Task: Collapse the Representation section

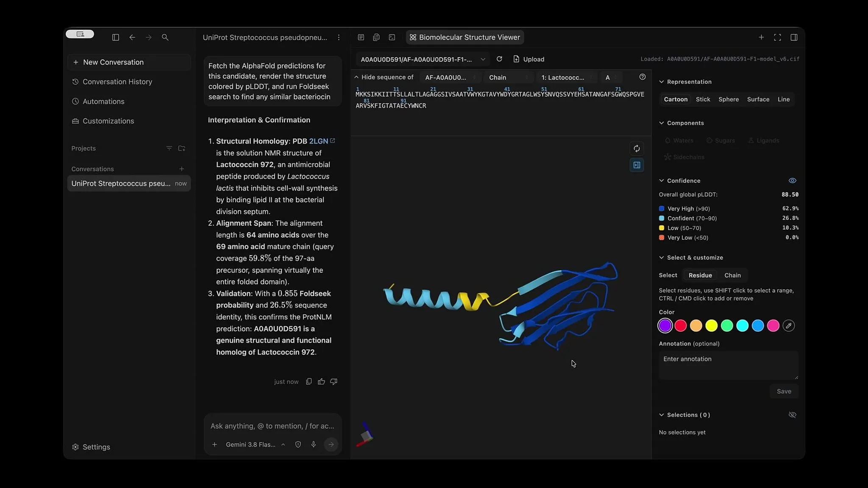Action: [685, 82]
